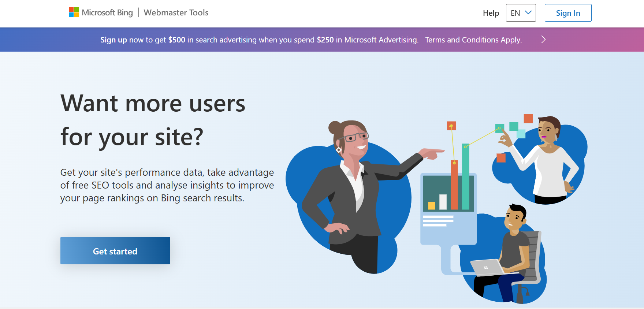Screen dimensions: 644x309
Task: Click the 'Want more users for your site?' heading
Action: pyautogui.click(x=153, y=120)
